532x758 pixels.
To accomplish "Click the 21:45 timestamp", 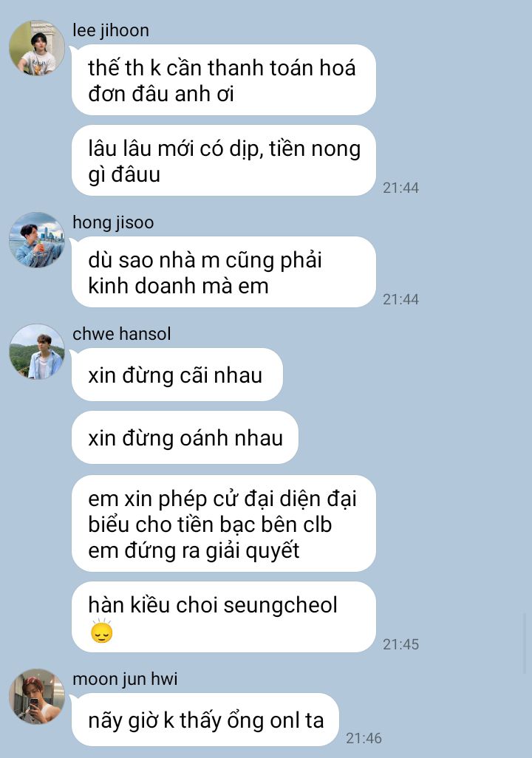I will [x=401, y=644].
